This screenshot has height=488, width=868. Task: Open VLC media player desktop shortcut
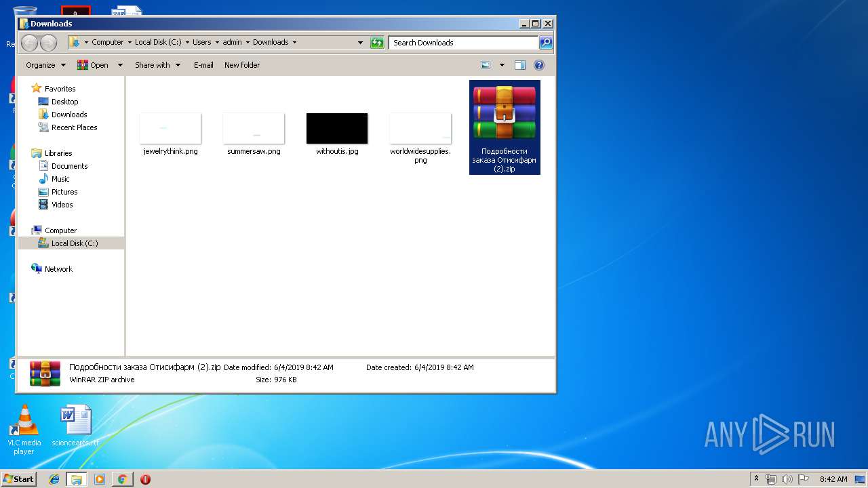pos(24,430)
